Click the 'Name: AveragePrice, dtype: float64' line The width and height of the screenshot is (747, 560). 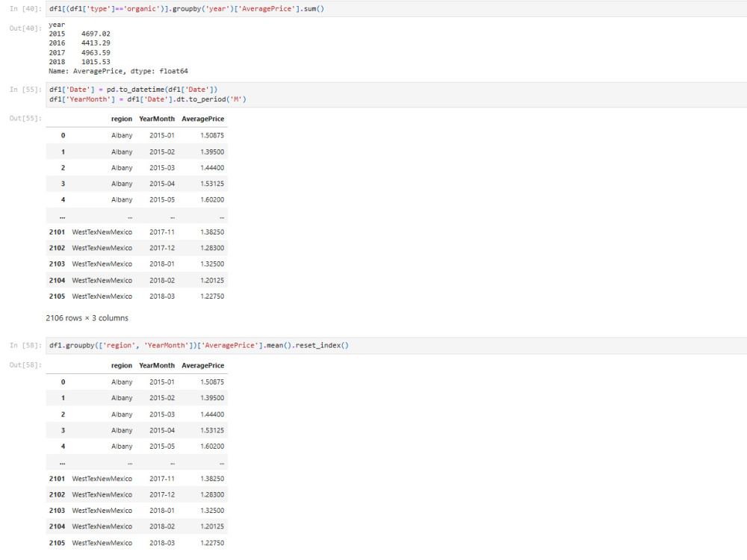point(118,72)
